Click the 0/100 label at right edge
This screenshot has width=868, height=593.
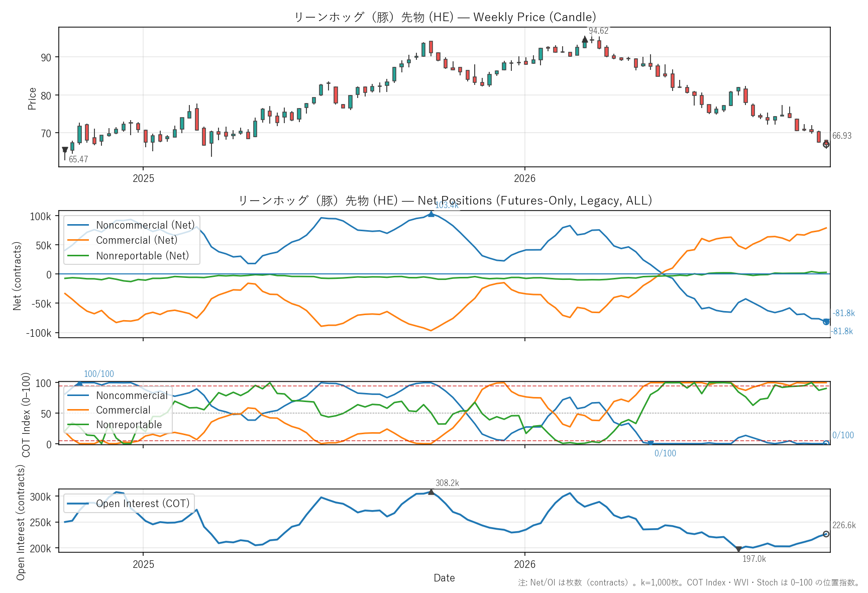point(843,435)
